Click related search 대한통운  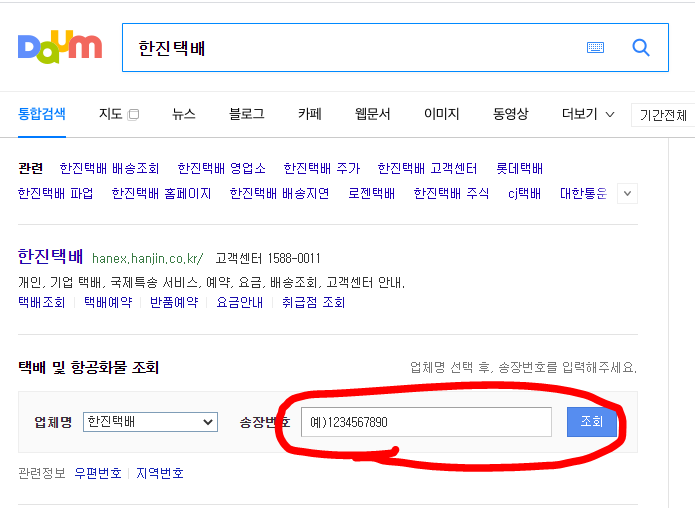tap(583, 193)
